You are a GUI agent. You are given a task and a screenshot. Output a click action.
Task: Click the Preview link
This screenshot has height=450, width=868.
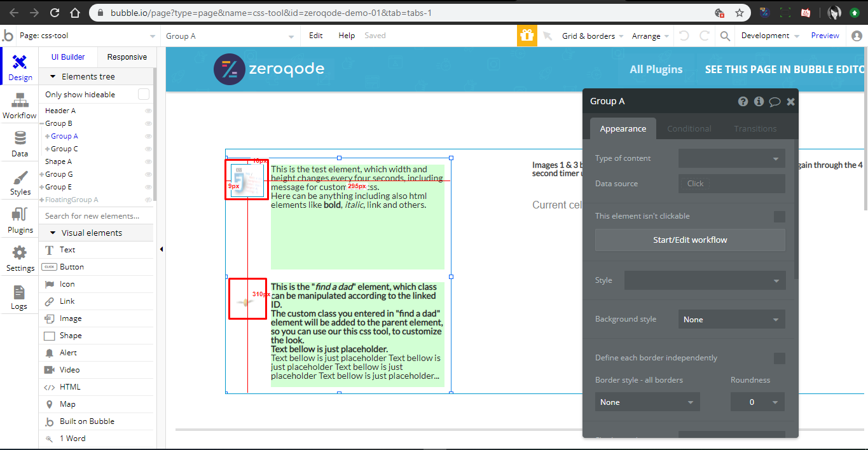pos(825,36)
